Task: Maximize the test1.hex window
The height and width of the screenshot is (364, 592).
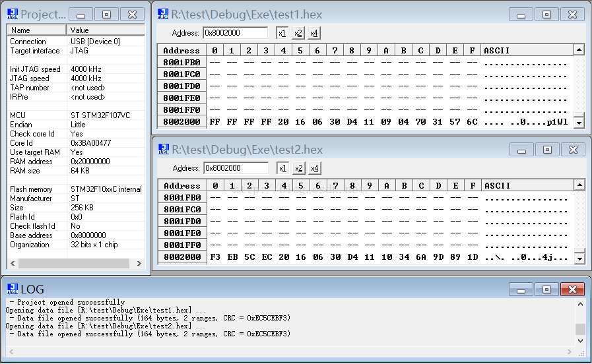Action: 546,15
